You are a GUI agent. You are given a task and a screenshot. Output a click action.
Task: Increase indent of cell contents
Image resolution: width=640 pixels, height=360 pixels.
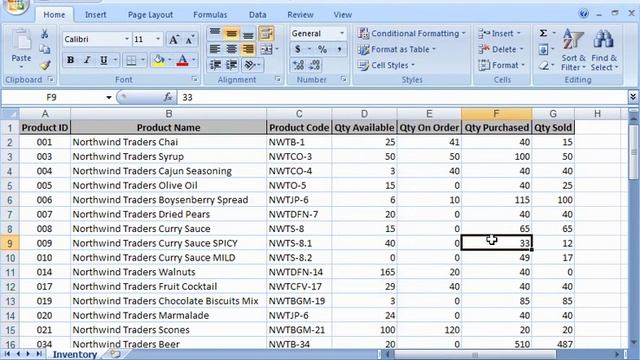[231, 65]
